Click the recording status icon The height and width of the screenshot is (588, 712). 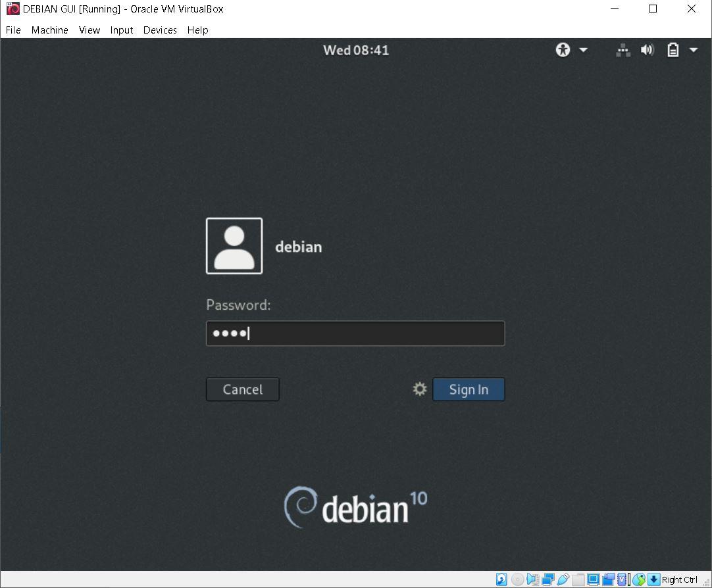(609, 579)
